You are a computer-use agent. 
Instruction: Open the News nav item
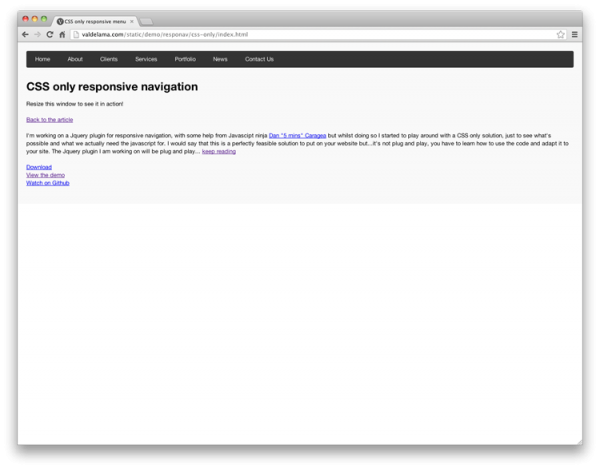220,59
